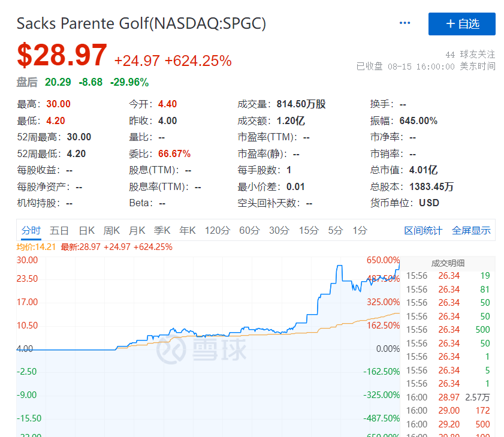
Task: Click the 已收盘 08-15 16:00:00 timestamp
Action: (426, 67)
